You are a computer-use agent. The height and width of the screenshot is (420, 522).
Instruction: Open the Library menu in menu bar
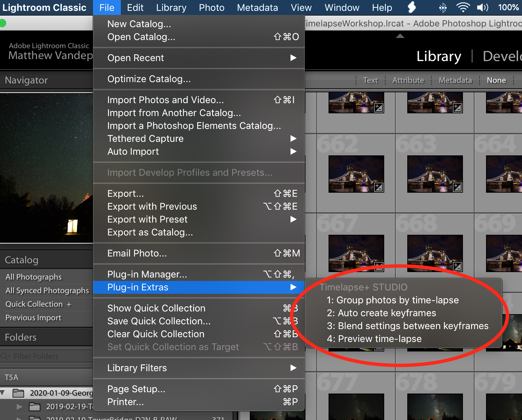(171, 7)
